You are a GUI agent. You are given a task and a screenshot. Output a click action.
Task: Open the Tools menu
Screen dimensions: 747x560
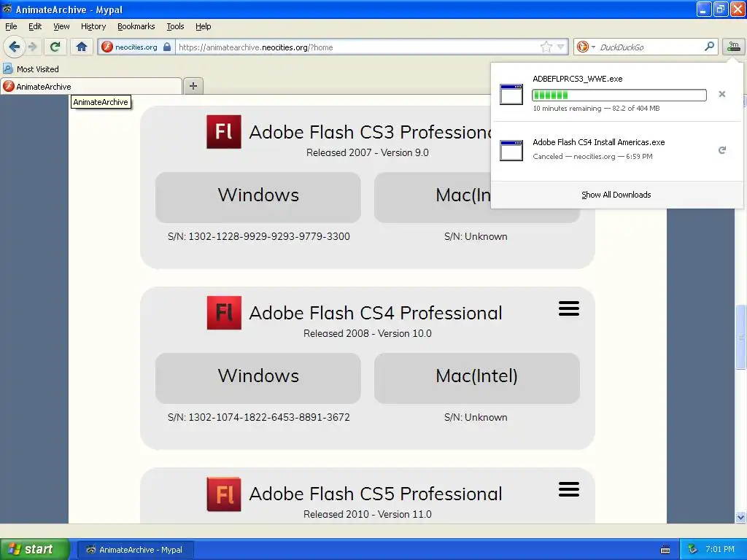(175, 26)
